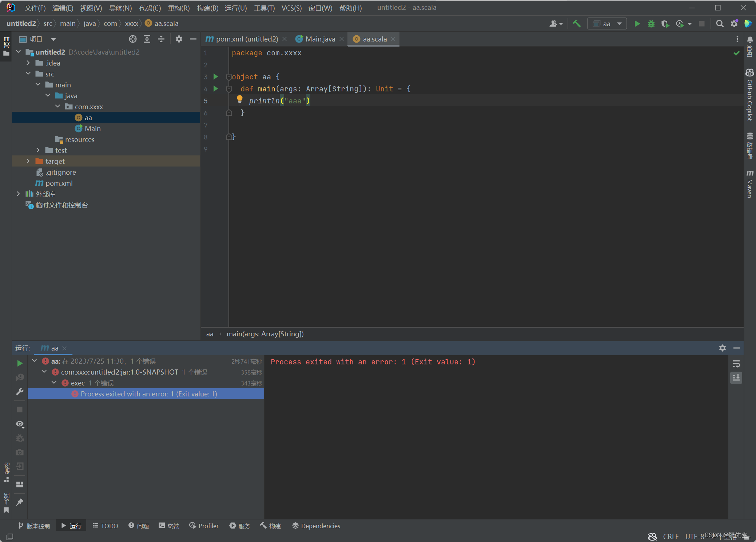Click the Build project hammer icon
Viewport: 756px width, 542px height.
click(x=577, y=24)
